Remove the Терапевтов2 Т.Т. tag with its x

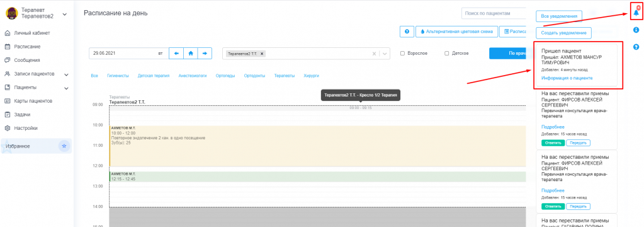[x=262, y=54]
